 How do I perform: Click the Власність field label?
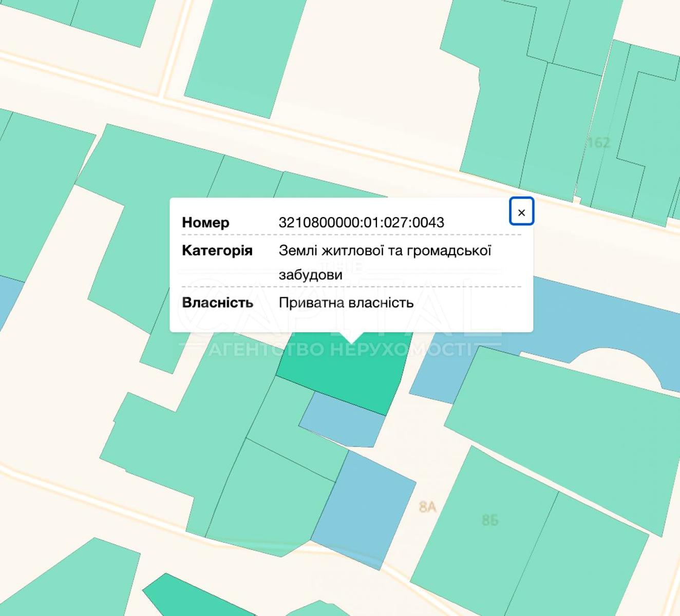point(217,302)
